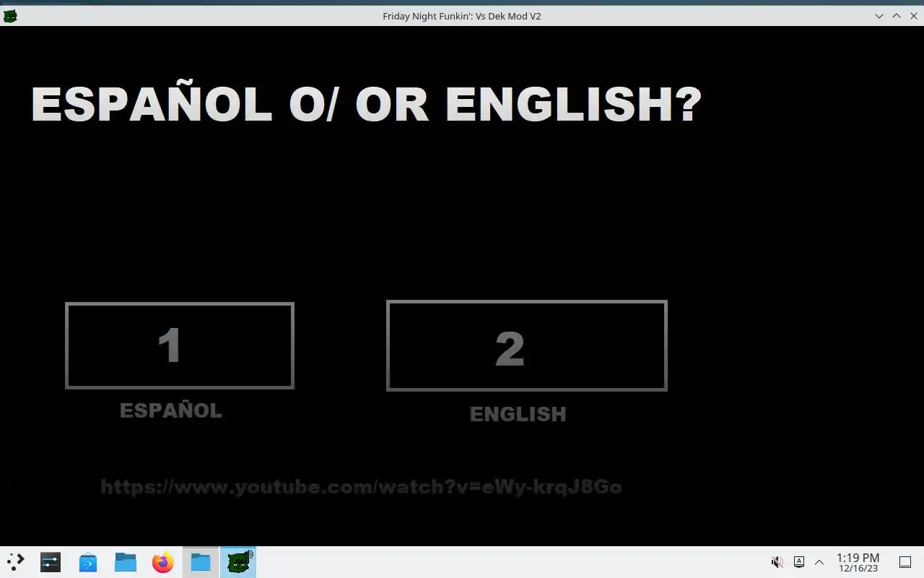Maximize the Vs Dek Mod window
This screenshot has width=924, height=578.
tap(897, 16)
